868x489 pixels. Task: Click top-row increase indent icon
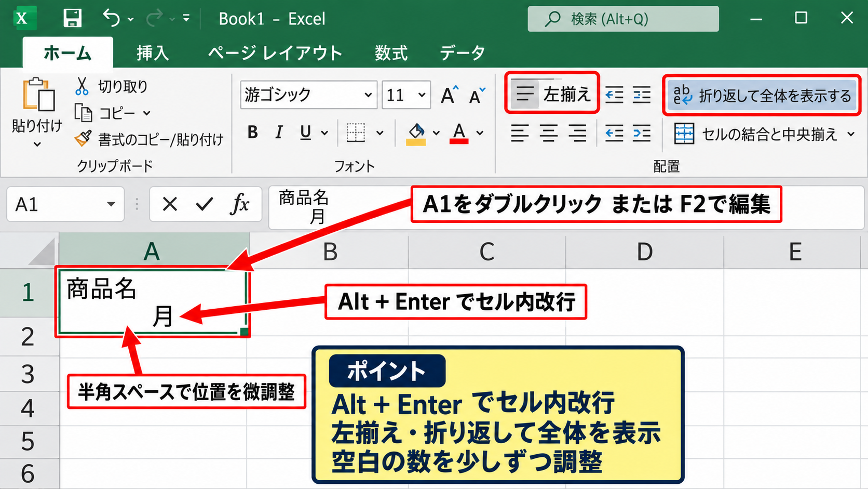642,95
